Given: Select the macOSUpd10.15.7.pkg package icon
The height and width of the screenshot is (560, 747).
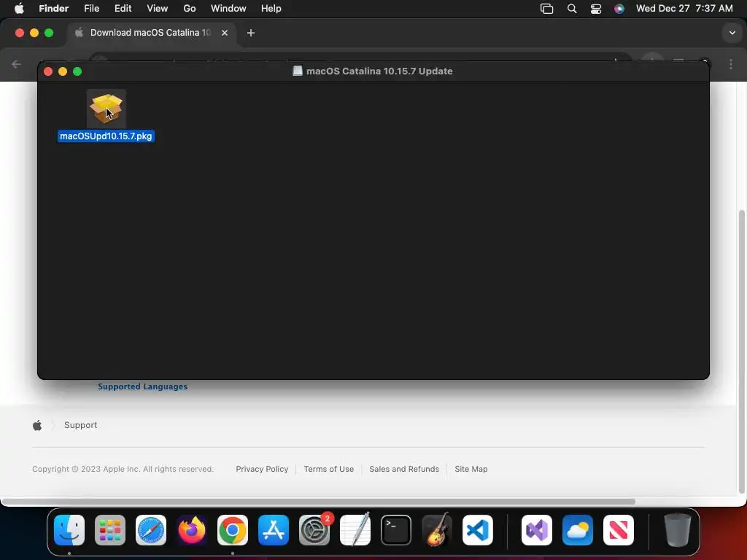Looking at the screenshot, I should coord(107,108).
